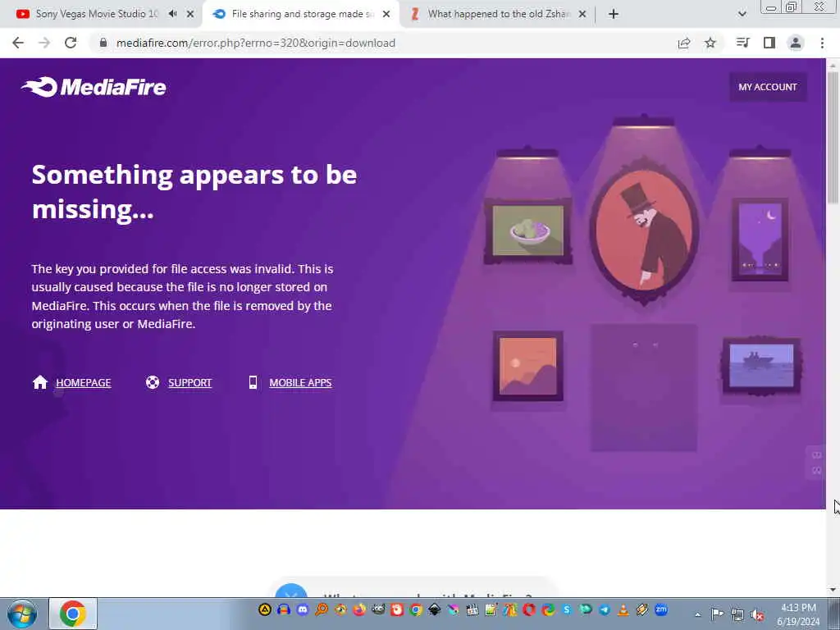Click the page vertical scrollbar thumb
This screenshot has width=840, height=630.
click(833, 138)
